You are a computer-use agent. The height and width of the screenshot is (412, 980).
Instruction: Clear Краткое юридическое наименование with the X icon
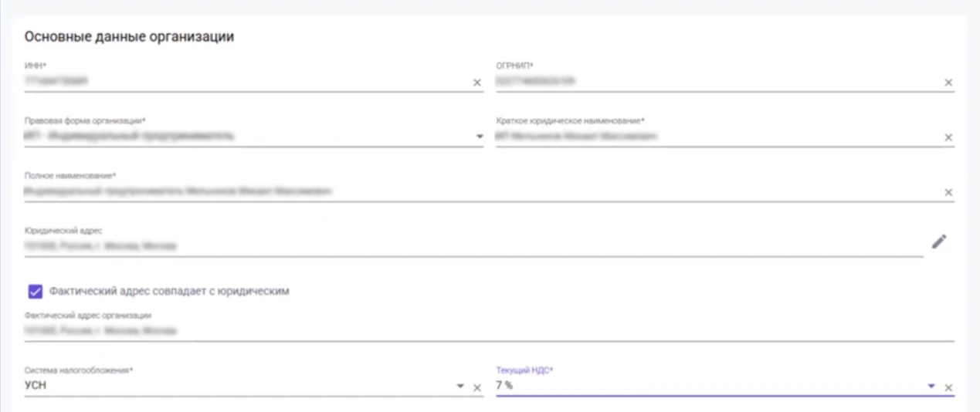(948, 137)
